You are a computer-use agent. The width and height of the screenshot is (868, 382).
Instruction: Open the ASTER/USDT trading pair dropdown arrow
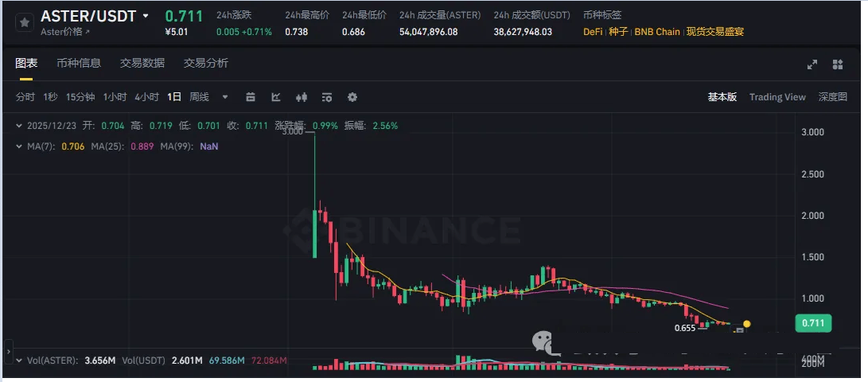146,15
